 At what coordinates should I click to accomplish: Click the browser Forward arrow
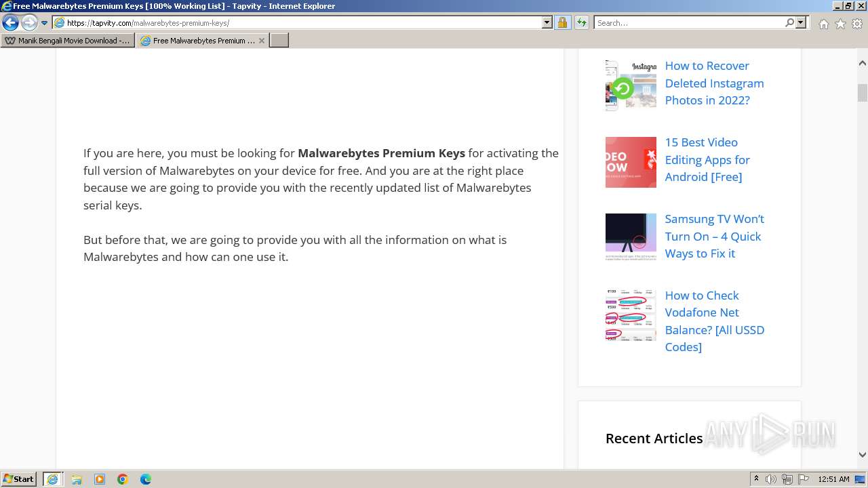29,22
